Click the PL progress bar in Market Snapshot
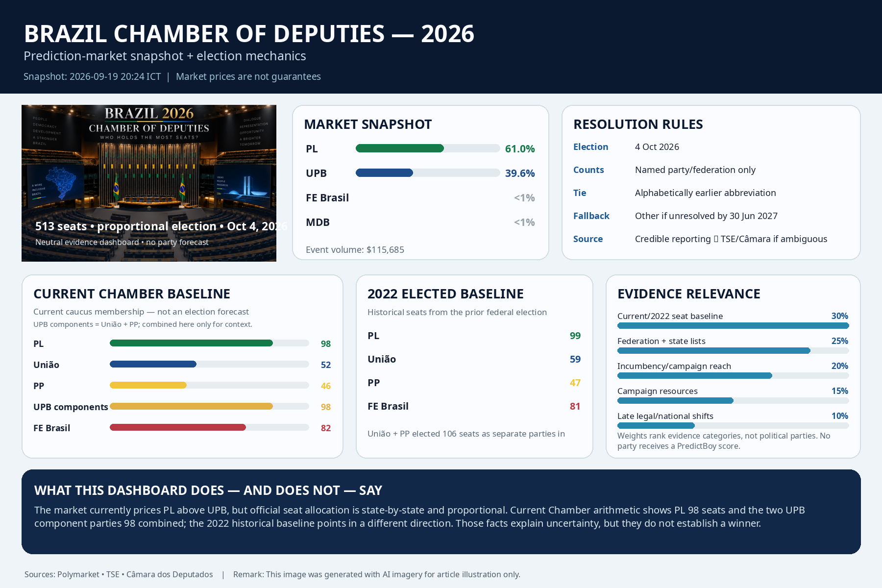Screen dimensions: 882x588 tap(428, 148)
